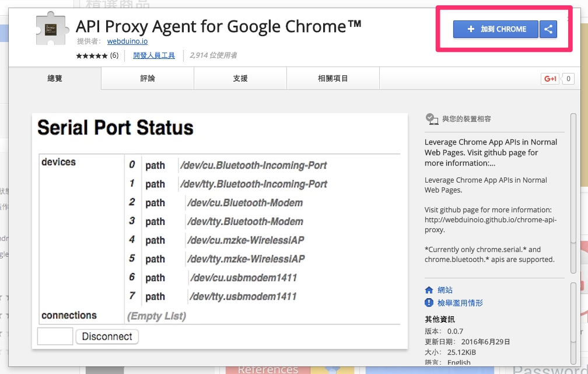
Task: Open the 開發人員工具 category link
Action: [x=154, y=55]
